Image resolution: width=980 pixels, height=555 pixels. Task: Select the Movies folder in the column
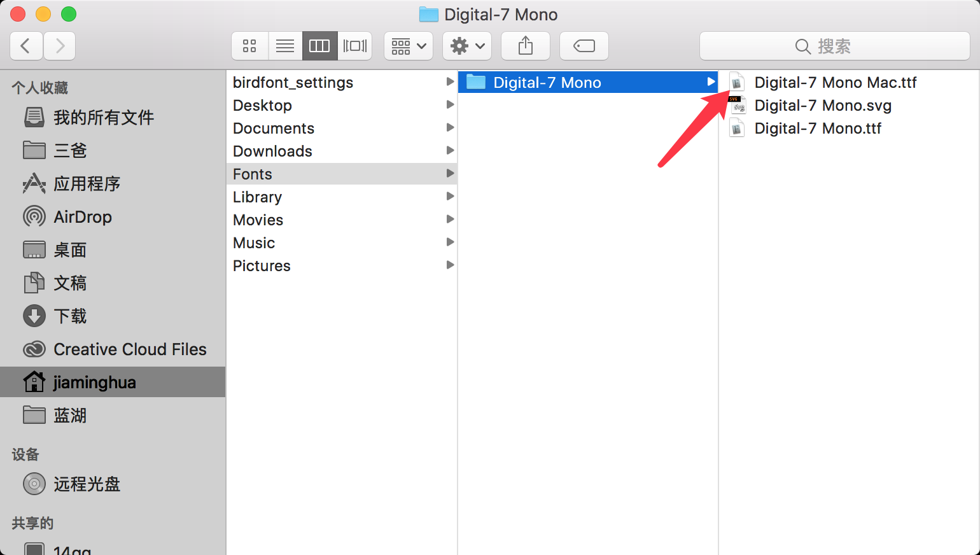pyautogui.click(x=342, y=220)
